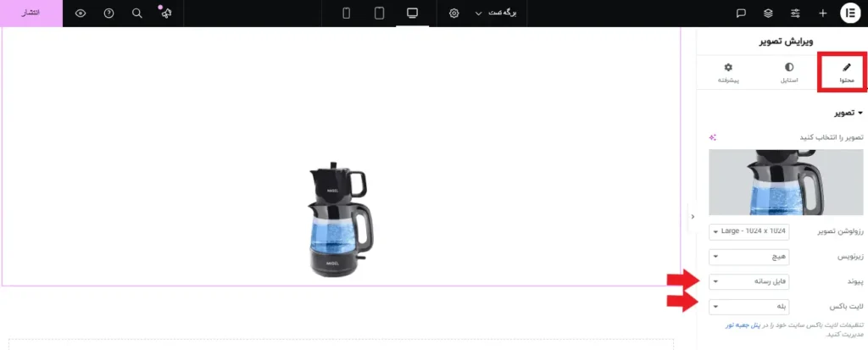Click the AI sparkle icon above image
Viewport: 868px width, 350px height.
click(713, 137)
